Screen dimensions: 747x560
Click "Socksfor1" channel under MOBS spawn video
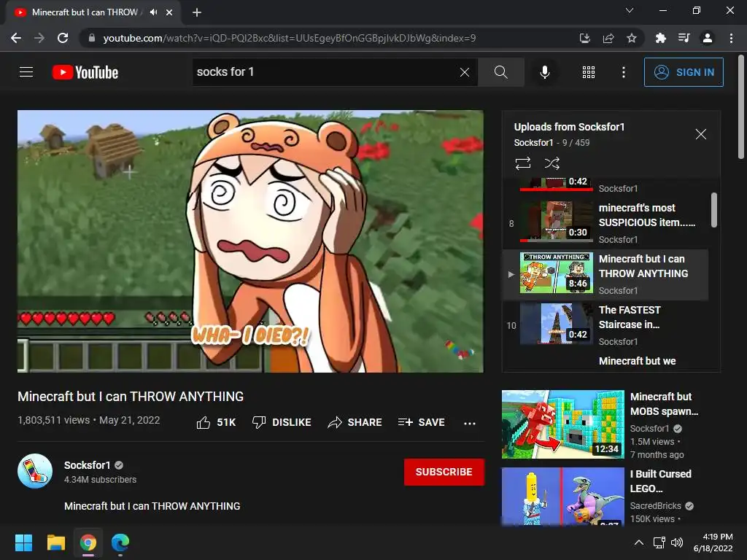click(x=649, y=429)
